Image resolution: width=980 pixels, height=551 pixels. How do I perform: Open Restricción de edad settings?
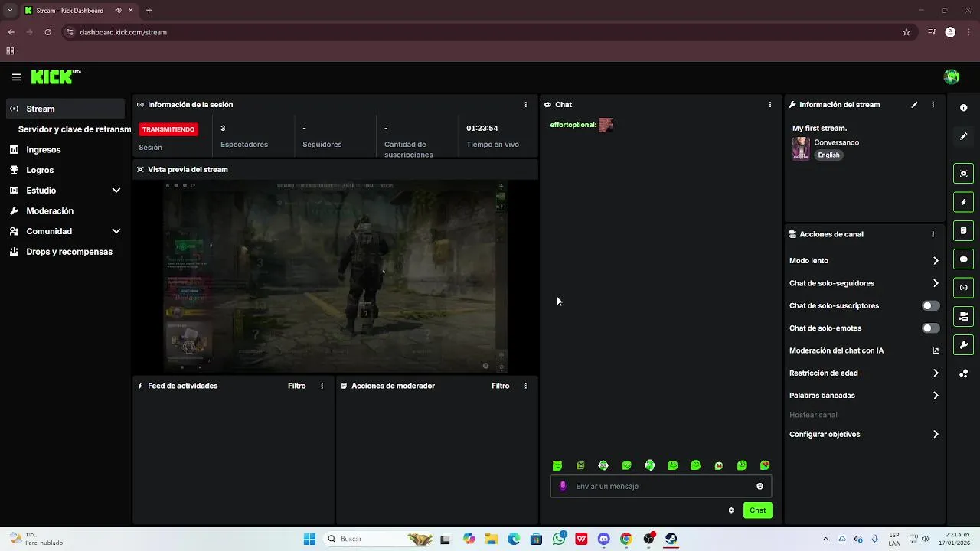pyautogui.click(x=864, y=373)
